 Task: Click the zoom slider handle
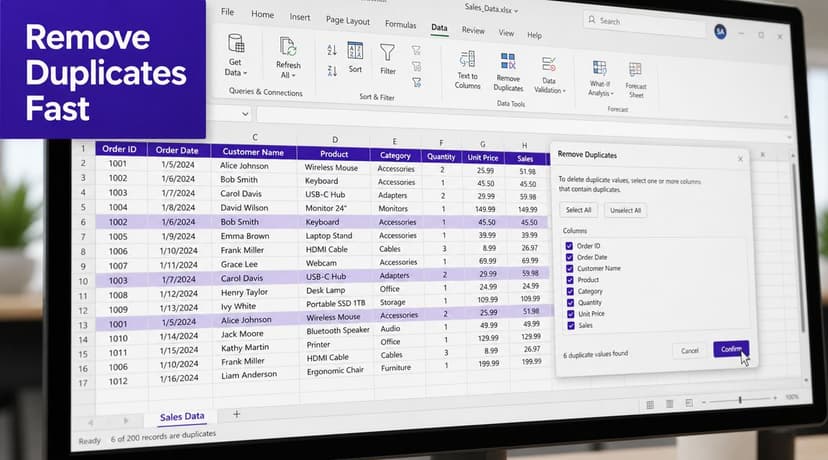[x=740, y=400]
